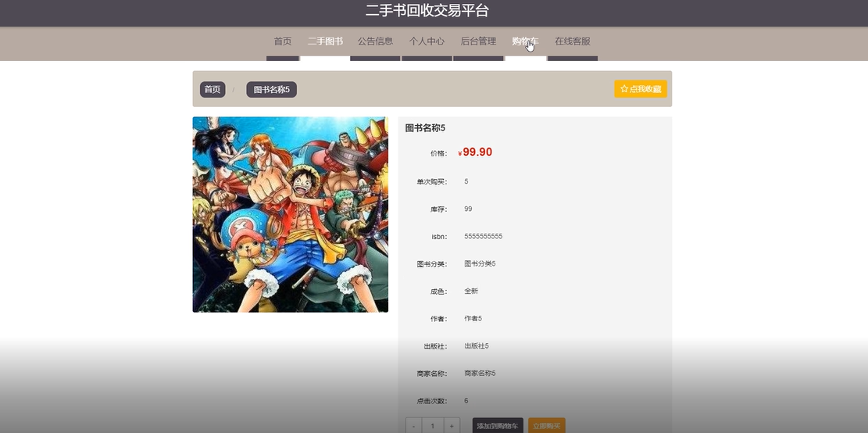Increase quantity with the plus button
Image resolution: width=868 pixels, height=433 pixels.
pos(452,426)
